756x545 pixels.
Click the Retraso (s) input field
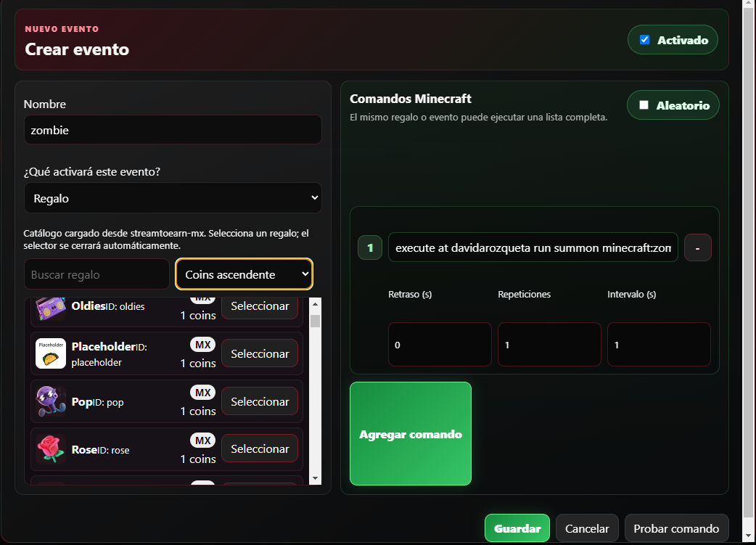coord(440,345)
